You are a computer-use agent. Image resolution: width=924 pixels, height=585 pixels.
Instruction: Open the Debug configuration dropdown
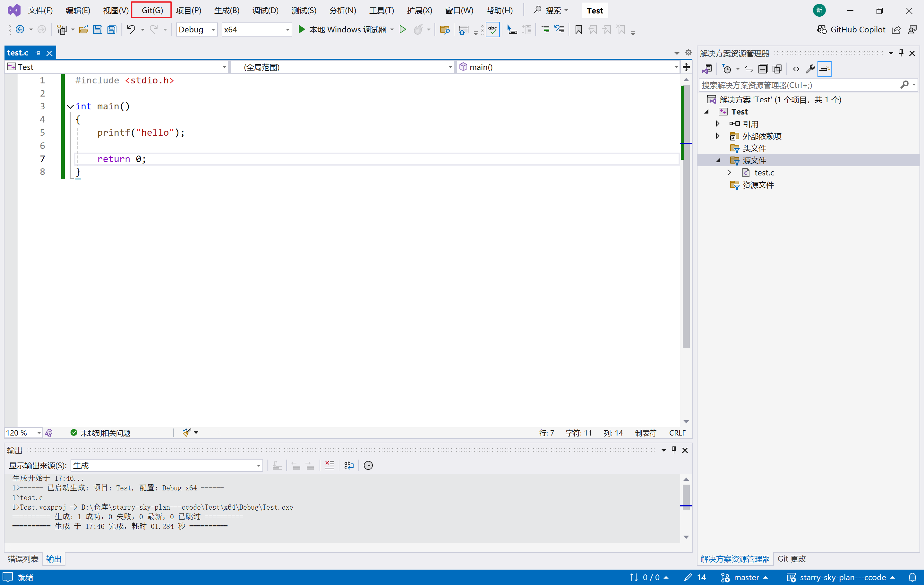tap(197, 30)
